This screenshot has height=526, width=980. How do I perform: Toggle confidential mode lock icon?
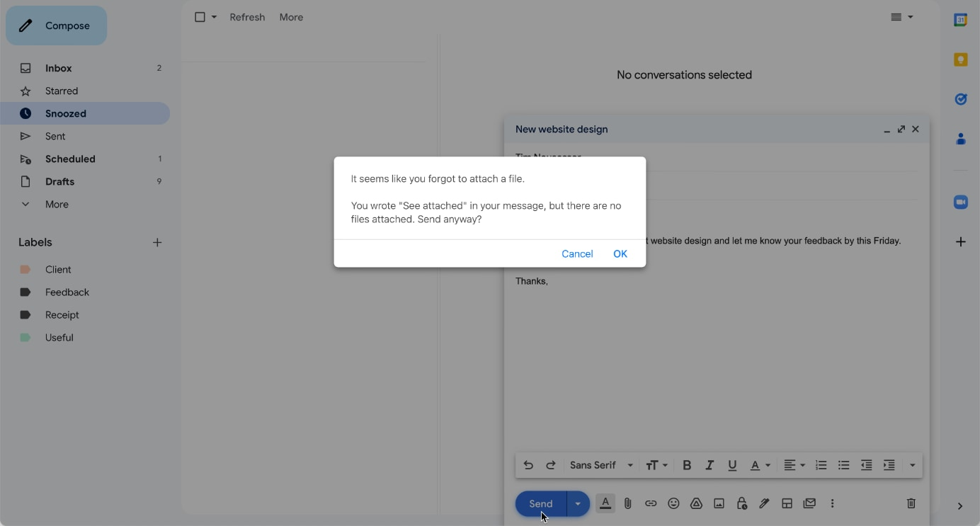(741, 503)
